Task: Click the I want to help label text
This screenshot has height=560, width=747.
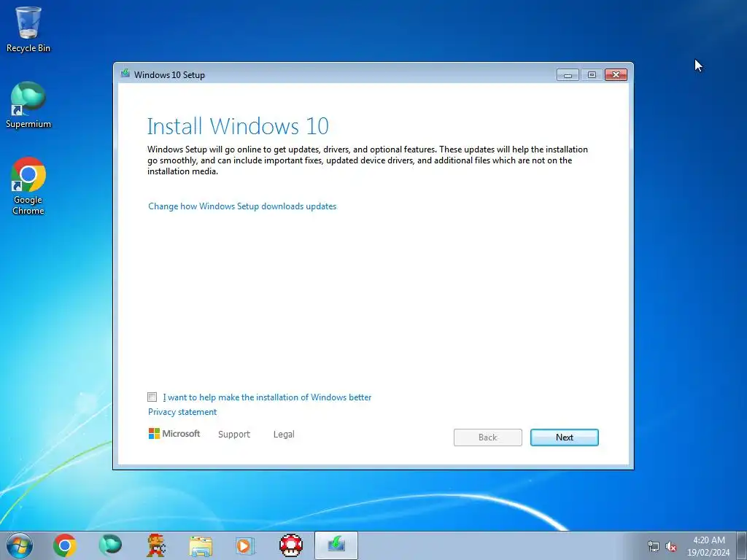Action: (x=267, y=397)
